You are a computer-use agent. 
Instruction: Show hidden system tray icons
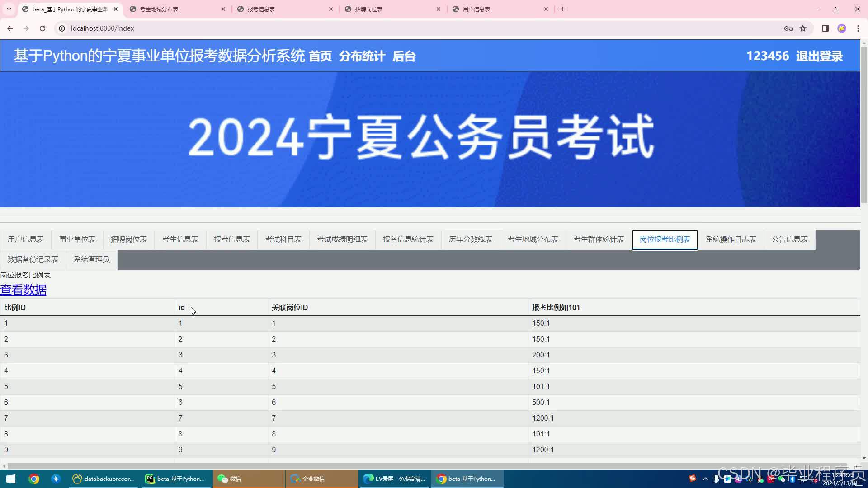[705, 479]
